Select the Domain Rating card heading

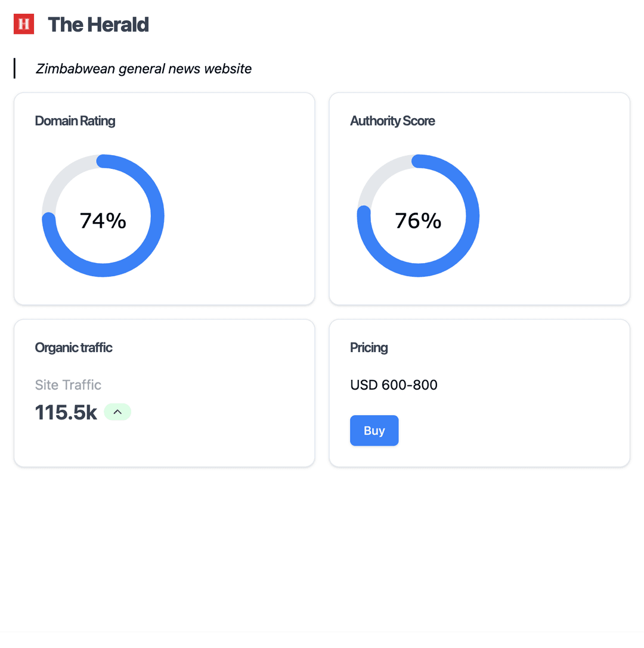[75, 121]
